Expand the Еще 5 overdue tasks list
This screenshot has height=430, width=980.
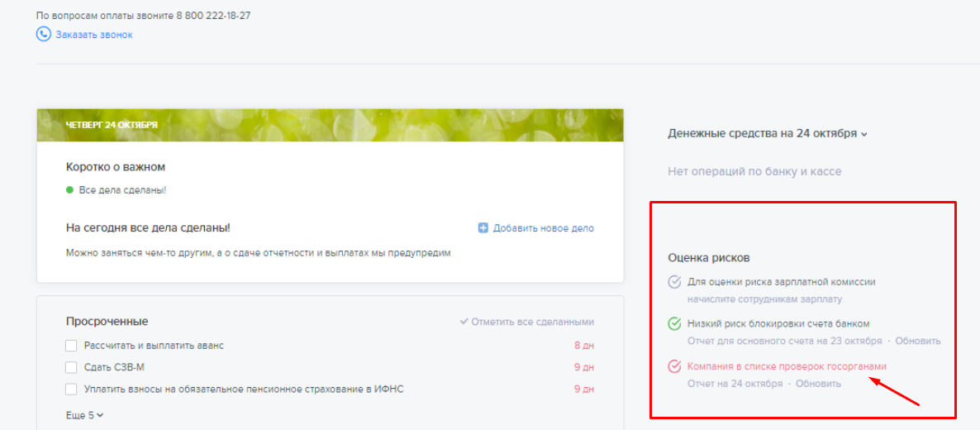tap(84, 415)
